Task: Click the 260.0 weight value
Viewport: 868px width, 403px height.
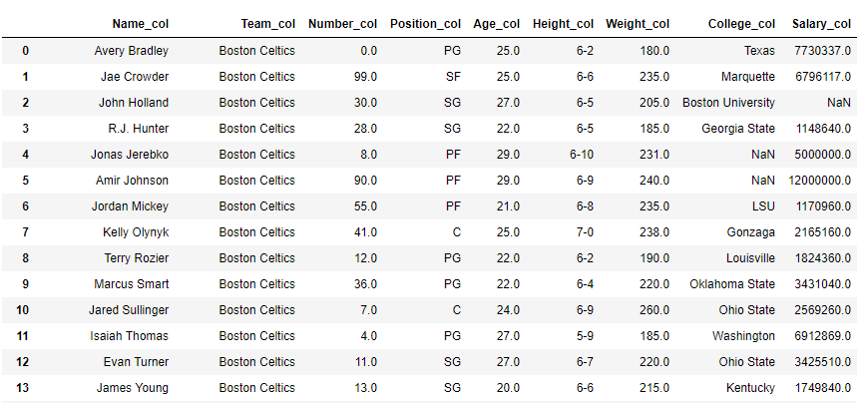Action: [654, 310]
